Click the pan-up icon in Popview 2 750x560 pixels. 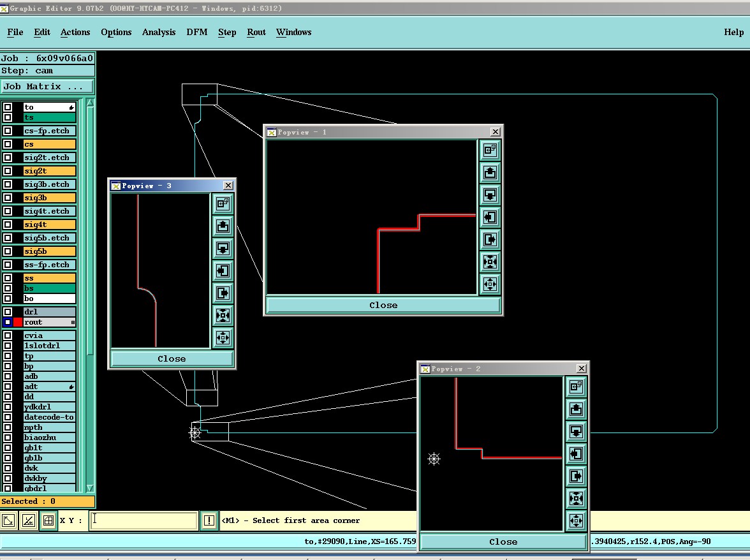[576, 409]
